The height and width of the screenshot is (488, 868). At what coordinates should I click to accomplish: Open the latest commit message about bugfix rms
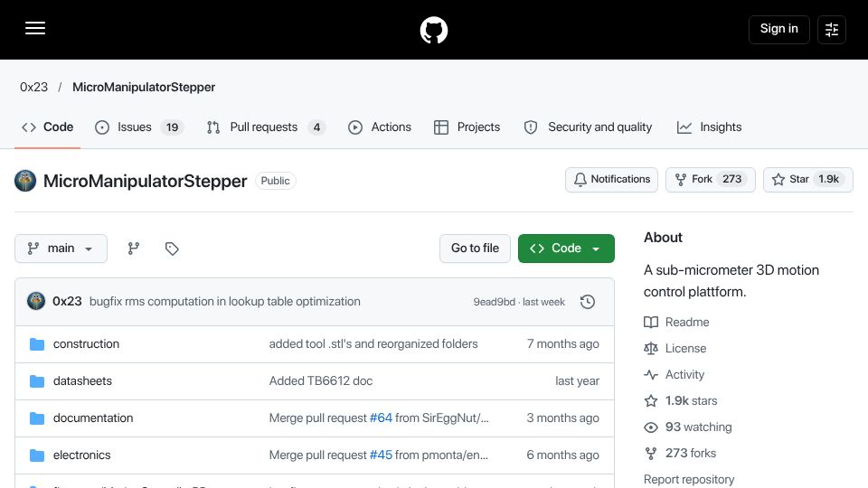click(x=225, y=302)
